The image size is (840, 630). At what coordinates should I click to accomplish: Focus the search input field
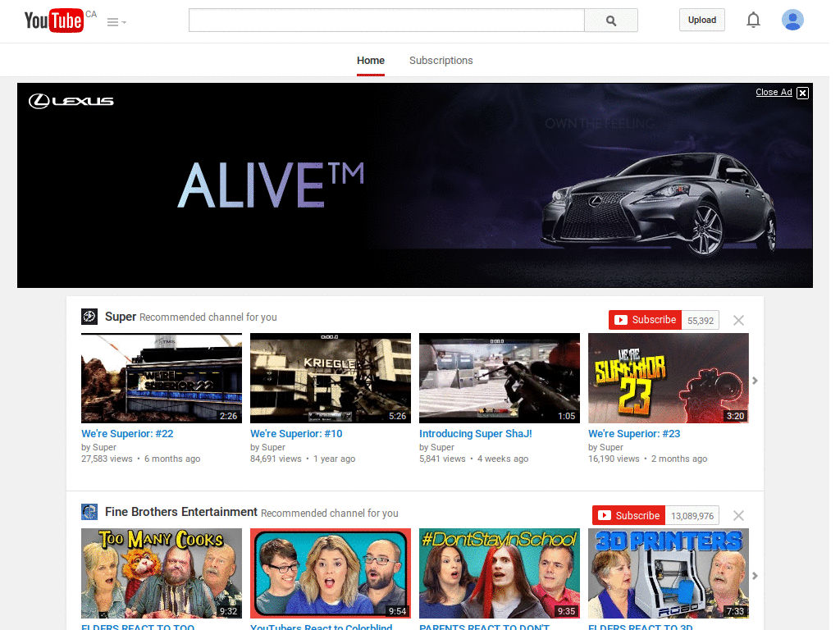pos(386,21)
